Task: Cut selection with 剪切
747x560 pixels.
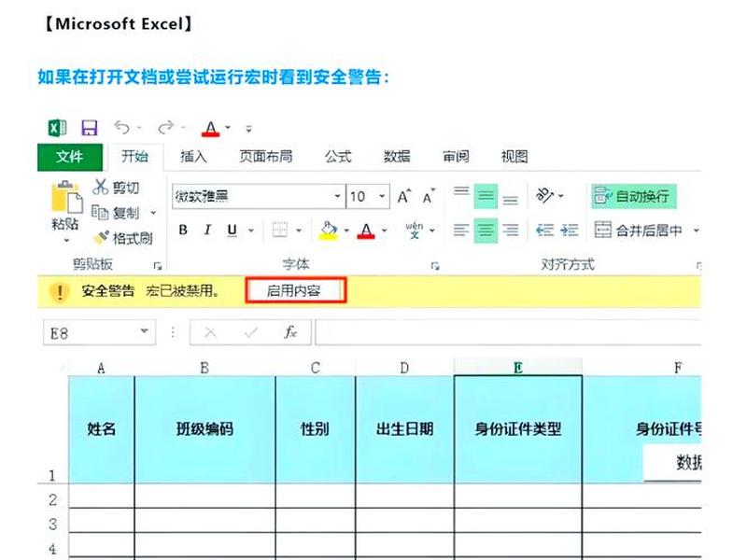Action: (x=115, y=188)
